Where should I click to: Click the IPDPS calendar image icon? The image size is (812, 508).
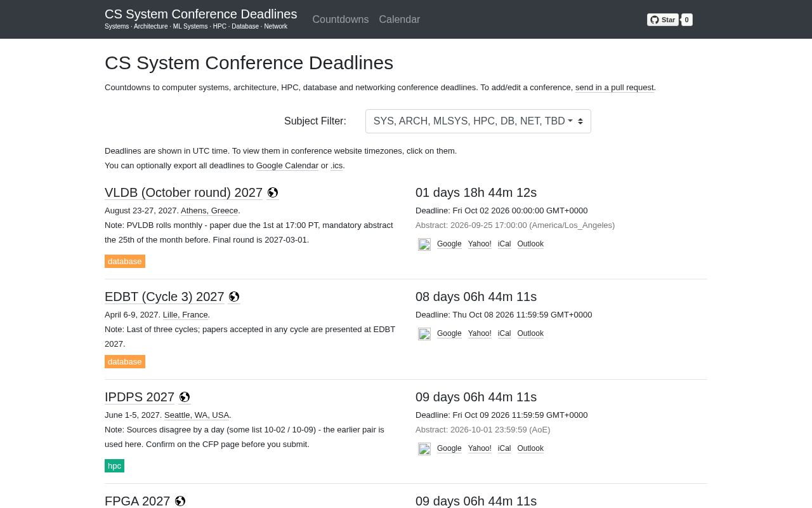(424, 449)
